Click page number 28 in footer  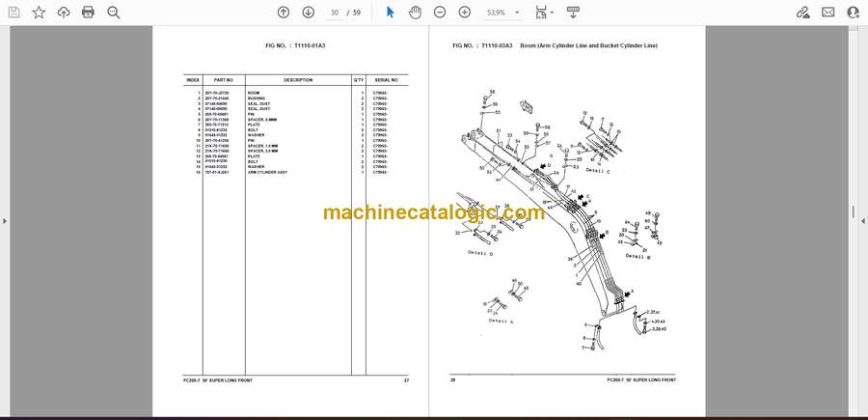click(451, 380)
